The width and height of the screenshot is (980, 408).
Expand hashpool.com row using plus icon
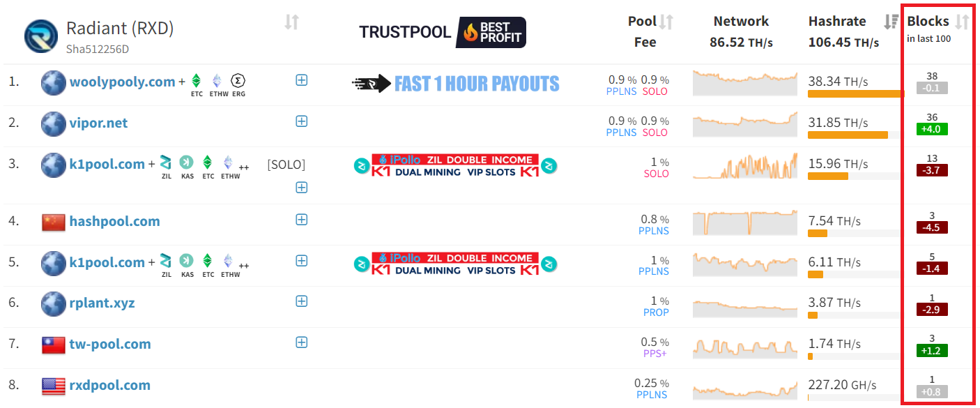point(302,220)
